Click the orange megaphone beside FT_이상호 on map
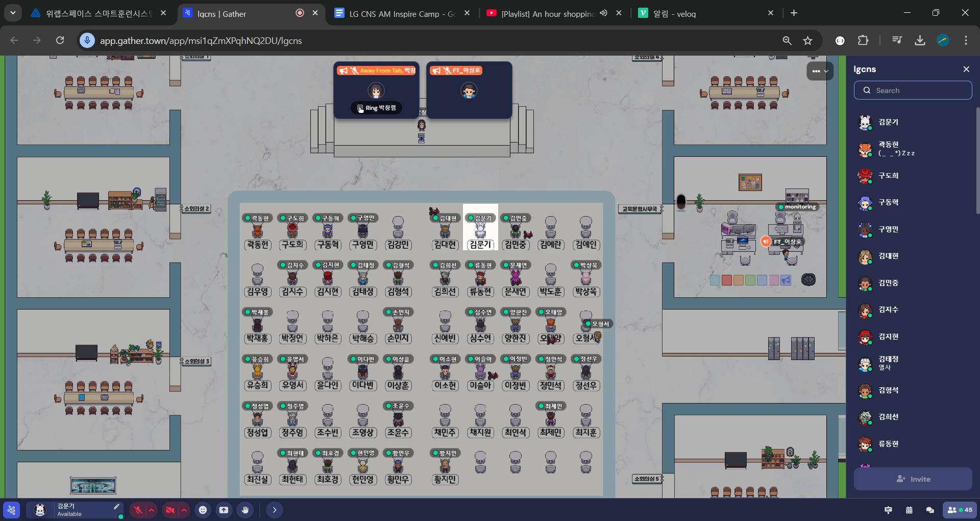The image size is (980, 521). coord(766,242)
